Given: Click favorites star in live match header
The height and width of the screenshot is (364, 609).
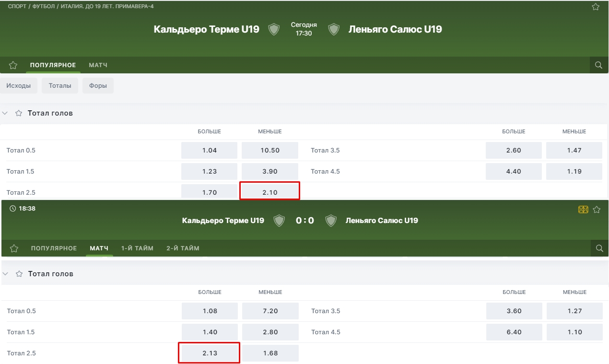Looking at the screenshot, I should click(597, 210).
